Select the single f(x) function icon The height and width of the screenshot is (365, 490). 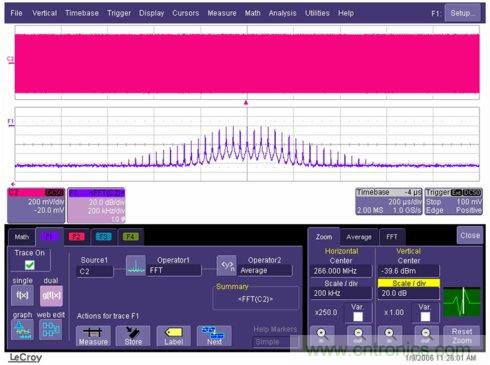coord(22,295)
